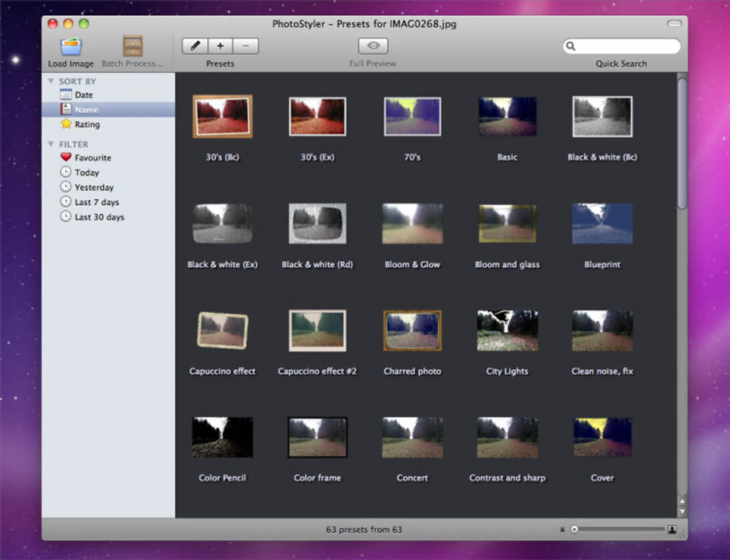Filter presets by Today
Image resolution: width=730 pixels, height=560 pixels.
point(109,172)
